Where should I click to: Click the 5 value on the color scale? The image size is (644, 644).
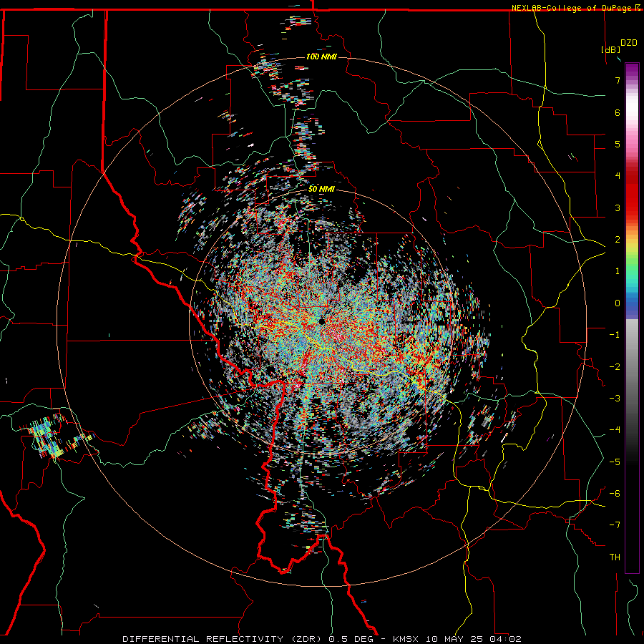[x=618, y=144]
